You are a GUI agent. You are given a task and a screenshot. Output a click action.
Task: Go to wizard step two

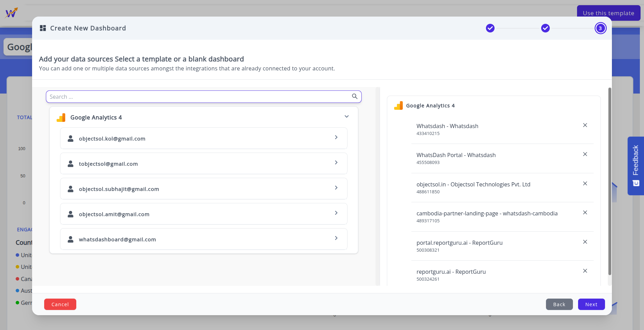[545, 28]
